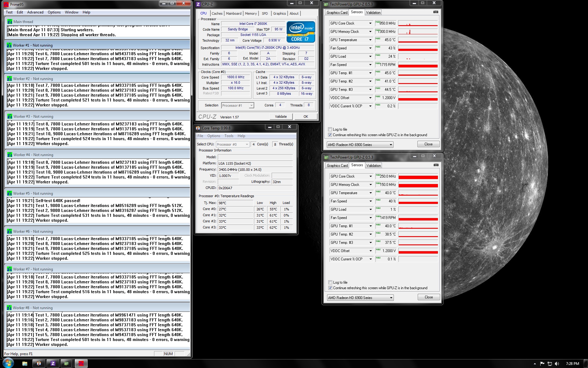Viewport: 588px width, 368px height.
Task: Click the About tab in CPU-Z
Action: point(294,13)
